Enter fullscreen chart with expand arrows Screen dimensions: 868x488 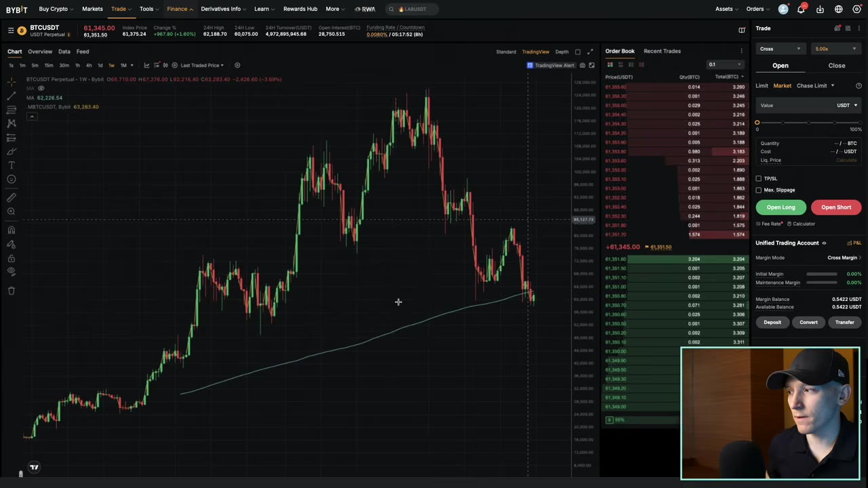point(590,52)
